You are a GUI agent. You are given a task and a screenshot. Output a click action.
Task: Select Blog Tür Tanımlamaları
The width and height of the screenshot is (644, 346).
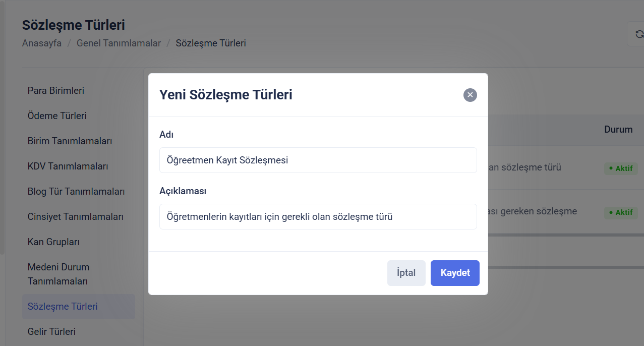[76, 192]
